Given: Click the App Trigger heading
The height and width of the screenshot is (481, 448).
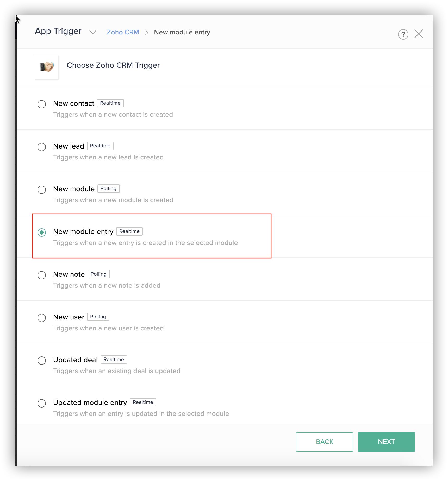Looking at the screenshot, I should (x=58, y=31).
